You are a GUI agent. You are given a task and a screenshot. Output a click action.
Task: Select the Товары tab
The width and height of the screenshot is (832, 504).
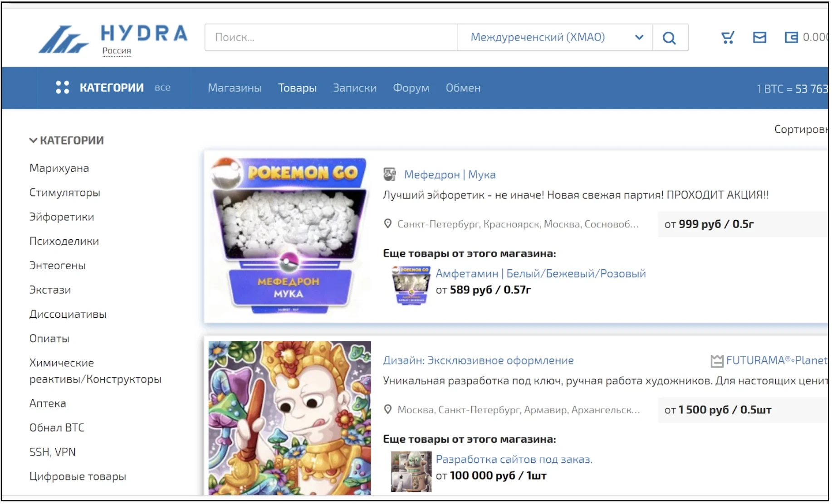(297, 88)
